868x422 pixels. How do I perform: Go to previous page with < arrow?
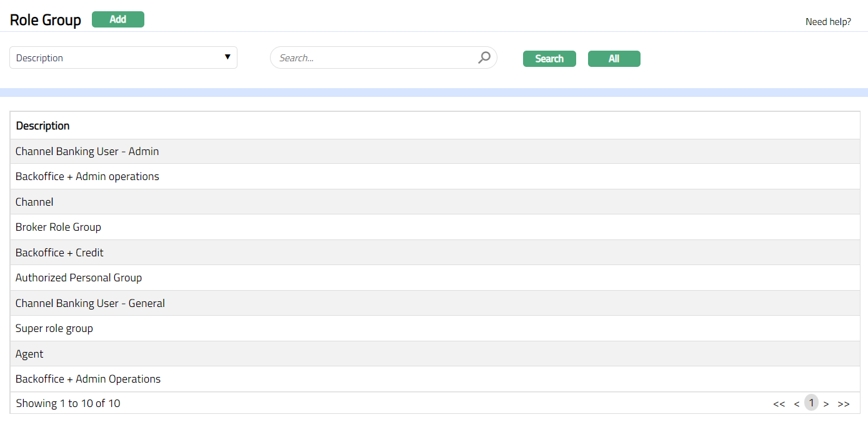click(797, 404)
